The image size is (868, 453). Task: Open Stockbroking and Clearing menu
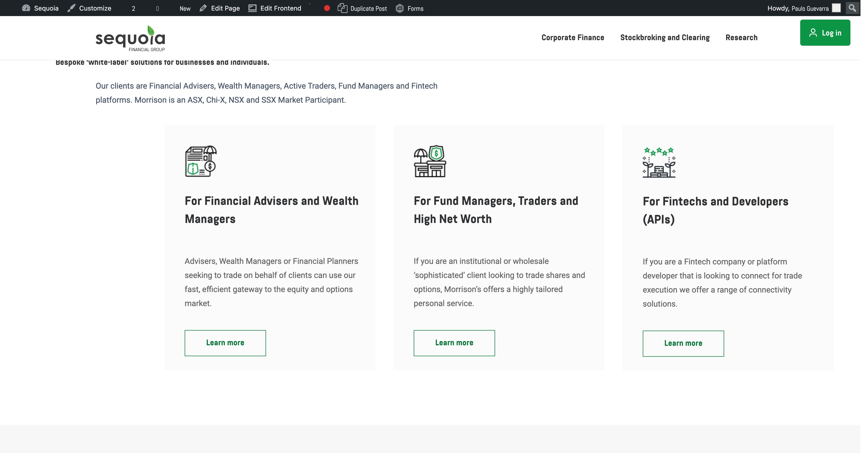(665, 37)
